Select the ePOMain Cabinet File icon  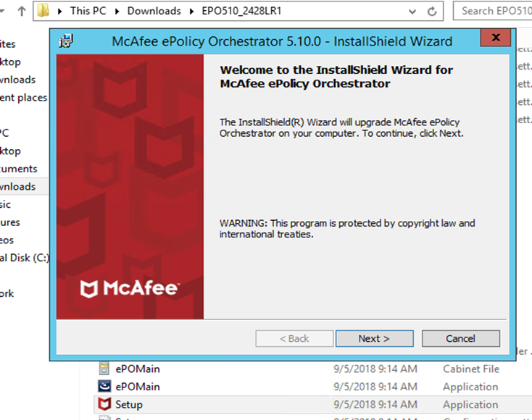point(104,369)
